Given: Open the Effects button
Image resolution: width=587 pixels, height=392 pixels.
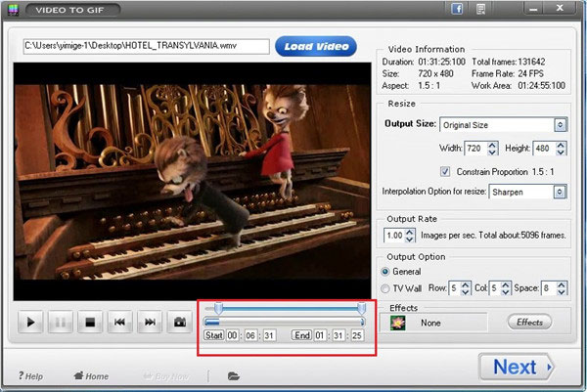Looking at the screenshot, I should [x=529, y=322].
